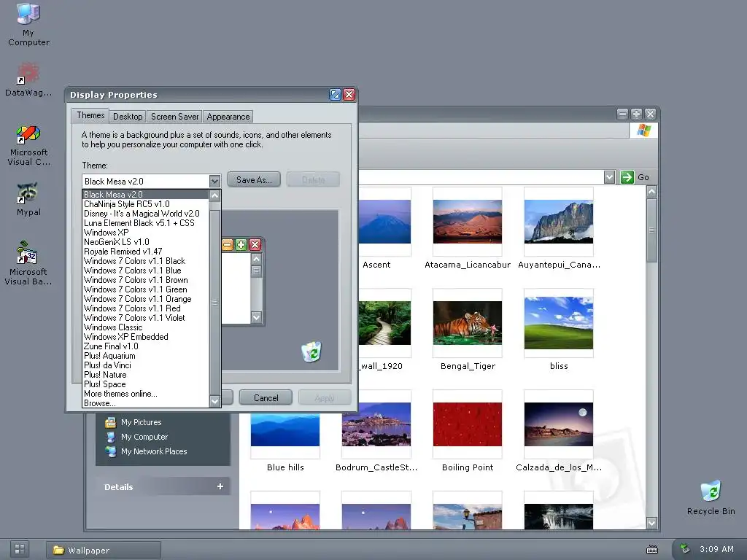The height and width of the screenshot is (560, 747).
Task: Switch to the Desktop tab
Action: coord(128,117)
